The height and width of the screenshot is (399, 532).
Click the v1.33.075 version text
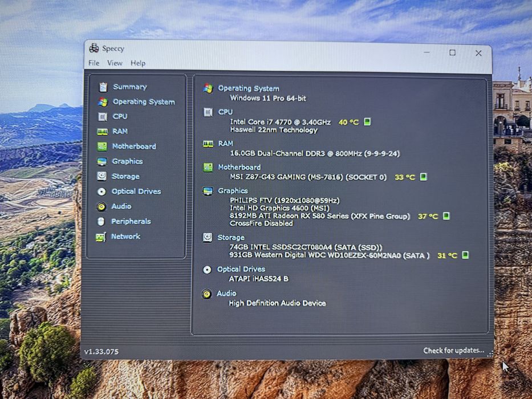coord(101,352)
